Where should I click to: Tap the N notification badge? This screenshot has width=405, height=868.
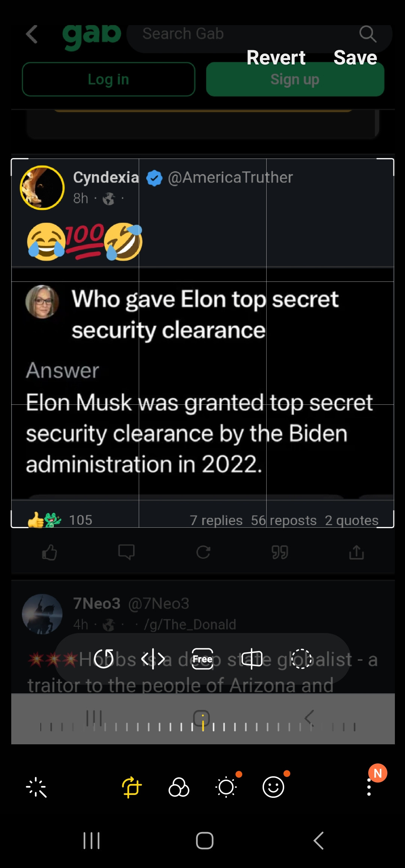coord(378,773)
